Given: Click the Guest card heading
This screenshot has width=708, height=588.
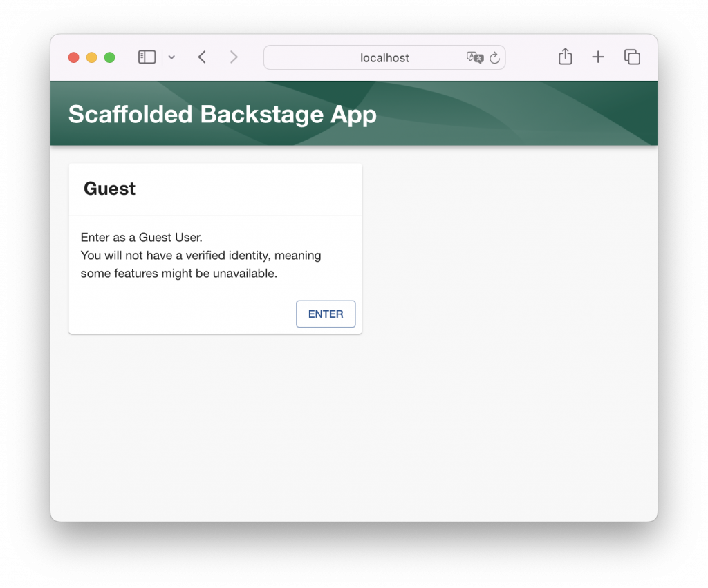Looking at the screenshot, I should [x=109, y=189].
